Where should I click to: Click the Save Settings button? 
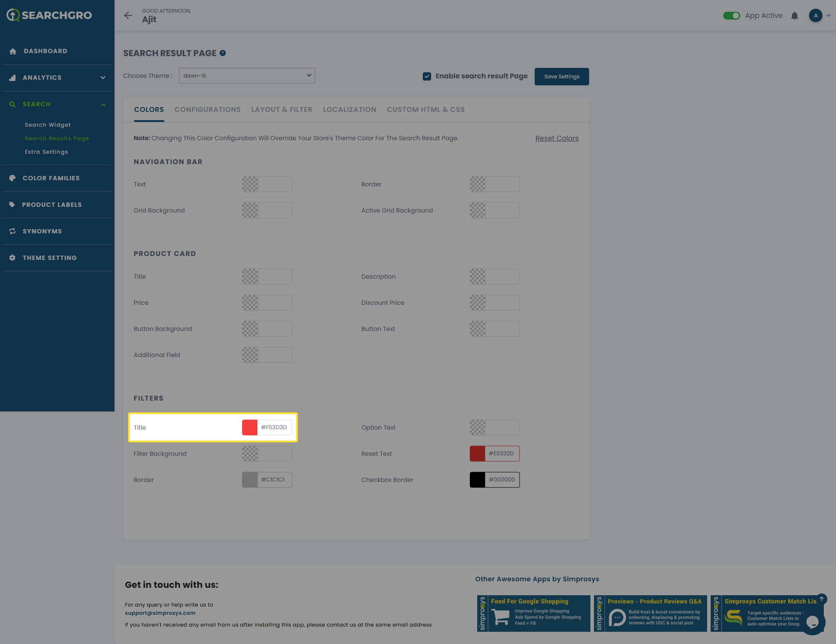562,77
